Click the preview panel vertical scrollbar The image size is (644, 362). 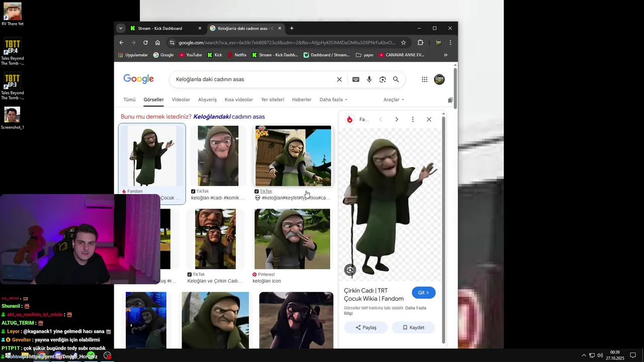coord(443,230)
